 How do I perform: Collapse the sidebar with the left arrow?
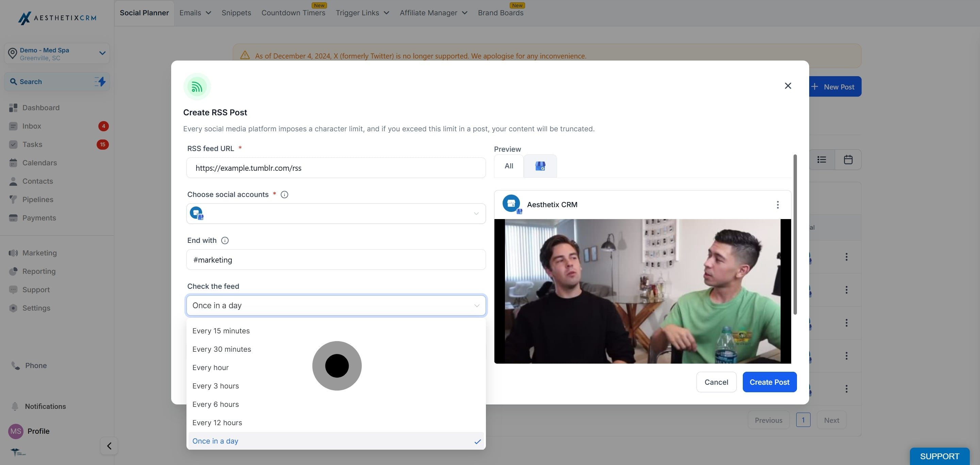click(109, 446)
